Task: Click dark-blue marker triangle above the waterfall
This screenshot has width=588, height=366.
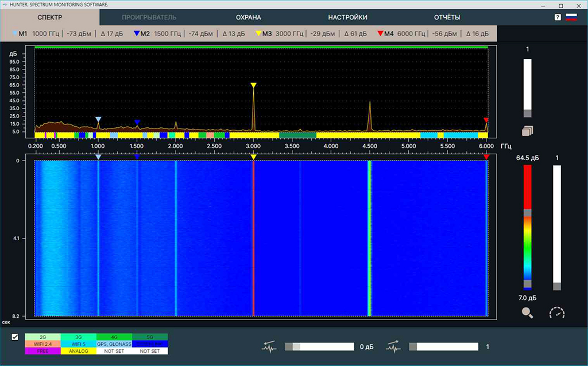Action: [x=137, y=157]
